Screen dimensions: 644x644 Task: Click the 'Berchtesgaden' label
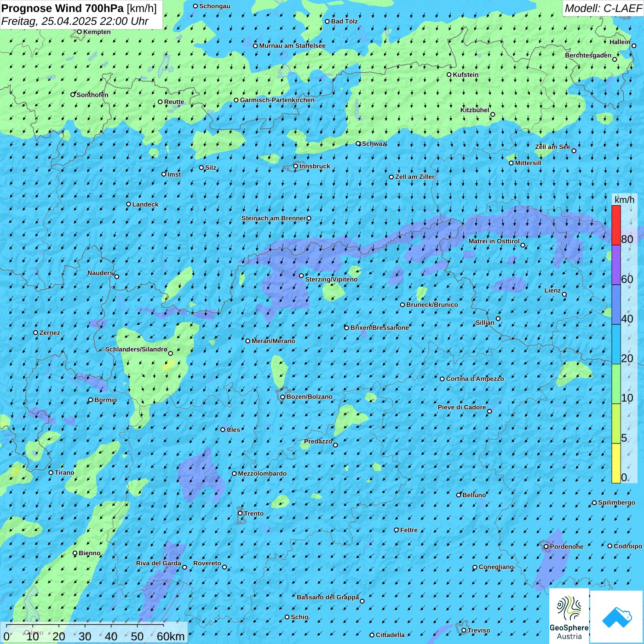tap(588, 56)
